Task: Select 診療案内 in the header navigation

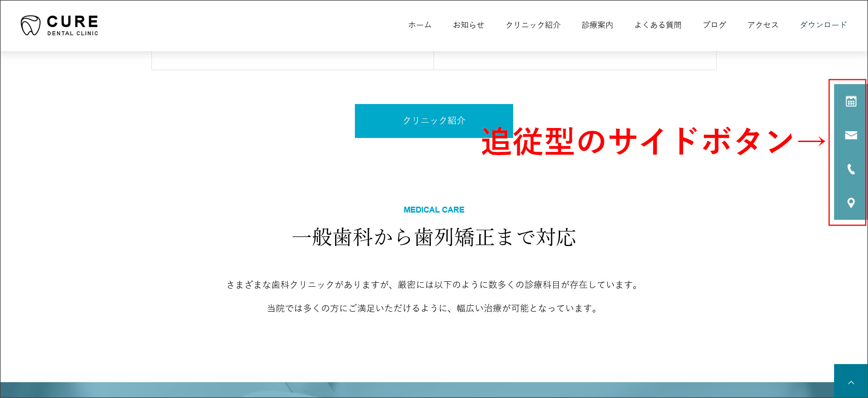Action: (597, 25)
